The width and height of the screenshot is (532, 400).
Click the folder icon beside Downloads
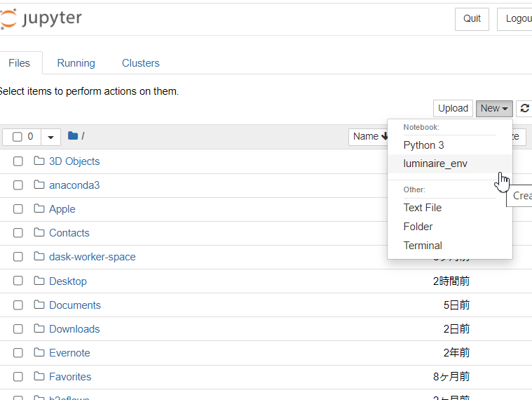pyautogui.click(x=39, y=329)
